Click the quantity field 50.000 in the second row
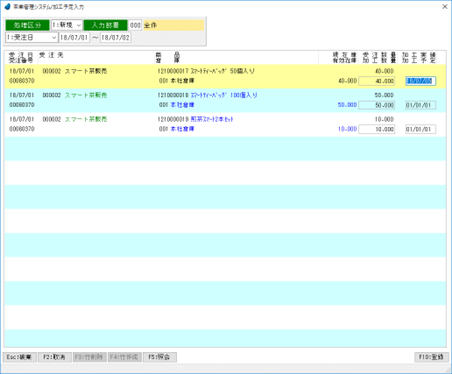This screenshot has height=374, width=452. point(377,105)
